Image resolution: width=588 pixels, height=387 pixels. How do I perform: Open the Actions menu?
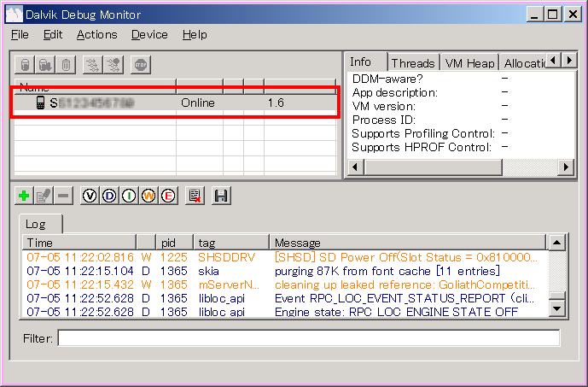click(x=96, y=34)
